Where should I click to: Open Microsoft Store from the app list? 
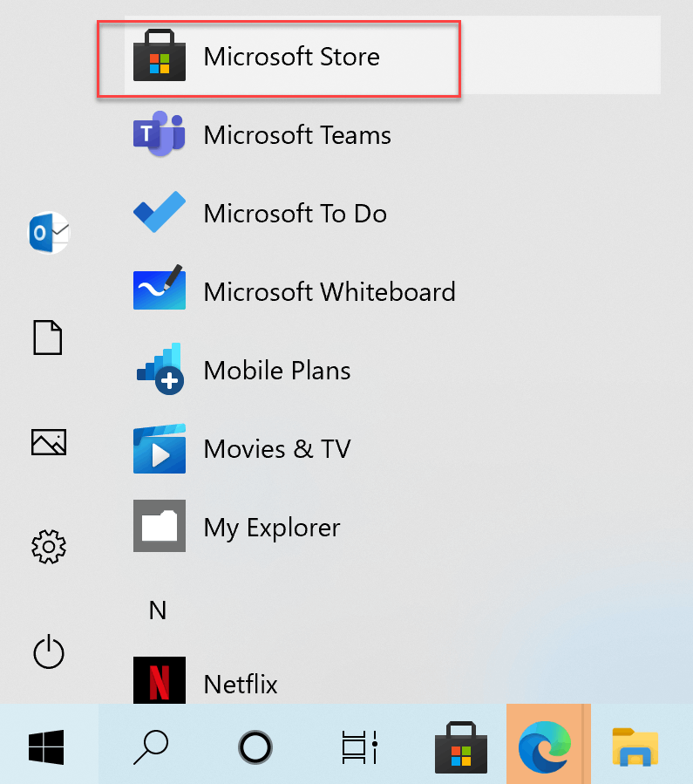392,56
